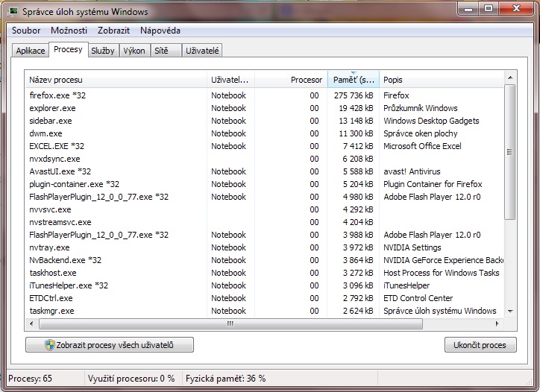Click the horizontal scrollbar right arrow
The image size is (540, 392).
pyautogui.click(x=499, y=323)
